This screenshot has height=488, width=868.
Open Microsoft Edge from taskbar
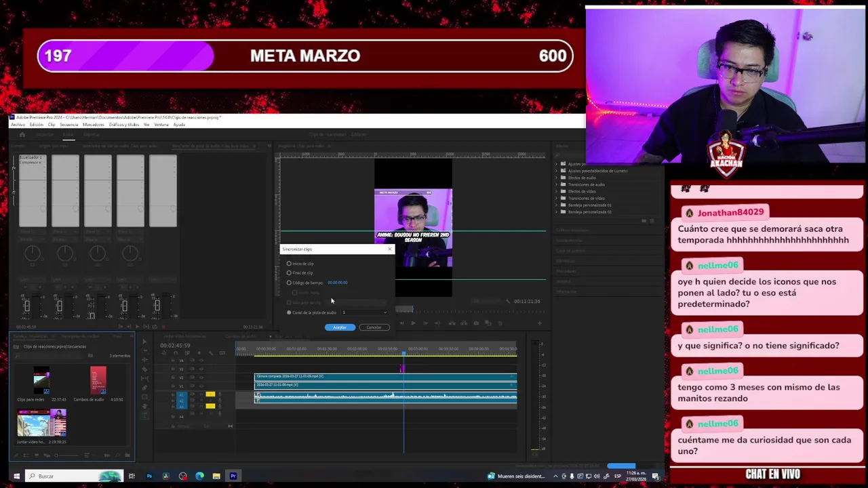pos(199,476)
